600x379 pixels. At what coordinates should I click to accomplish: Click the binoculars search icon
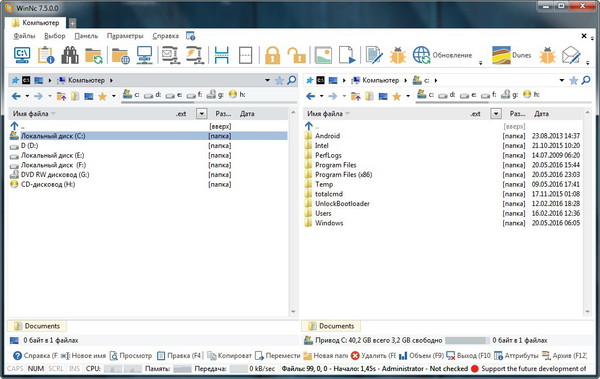coord(70,55)
